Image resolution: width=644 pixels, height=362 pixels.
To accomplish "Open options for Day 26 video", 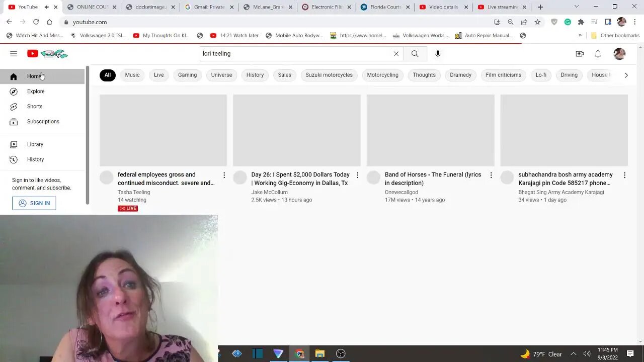I will (x=358, y=175).
